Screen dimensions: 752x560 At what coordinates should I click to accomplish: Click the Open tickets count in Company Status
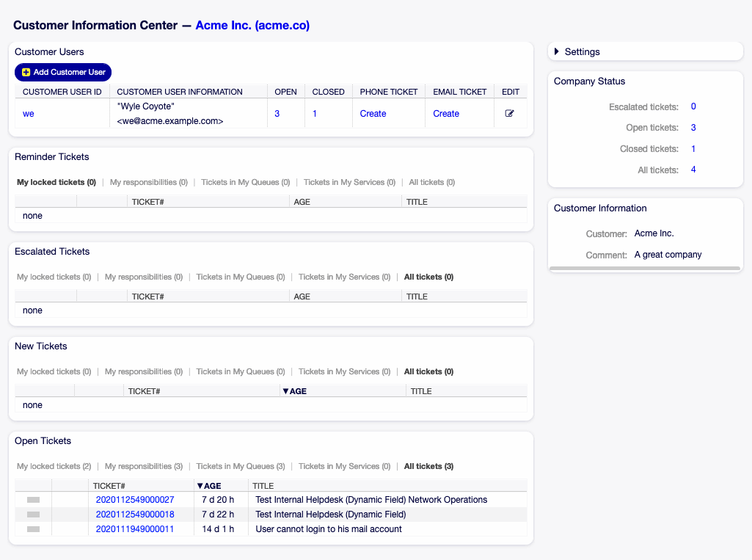click(x=693, y=128)
